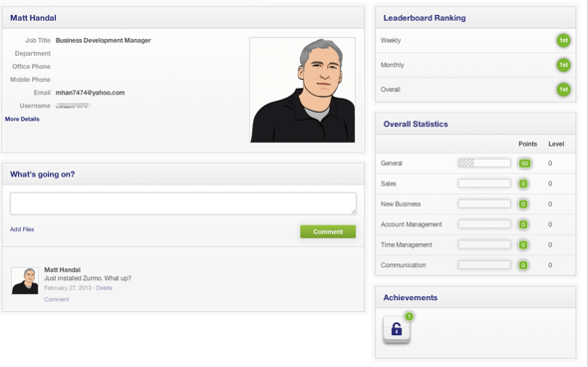The height and width of the screenshot is (367, 588).
Task: Click the achievement count badge on padlock
Action: [x=410, y=317]
